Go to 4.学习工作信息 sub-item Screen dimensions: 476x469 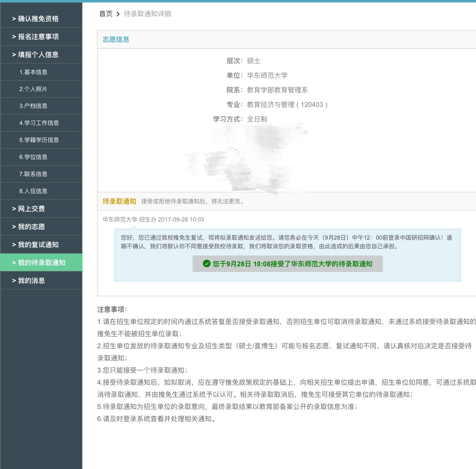(41, 123)
